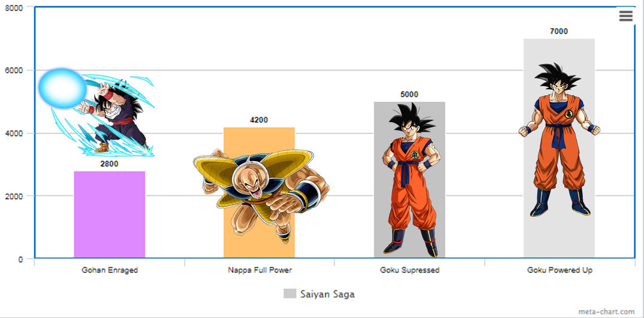Click the flying Nappa character image

click(x=261, y=196)
